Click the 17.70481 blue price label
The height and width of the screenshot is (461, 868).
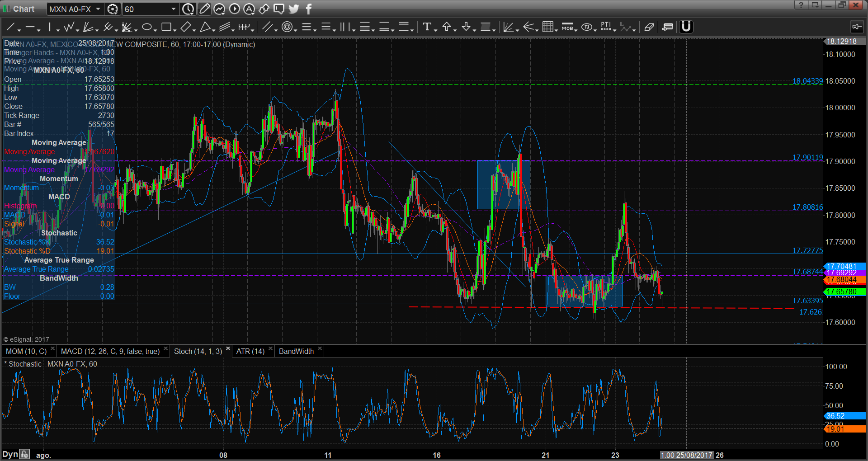[x=844, y=266]
